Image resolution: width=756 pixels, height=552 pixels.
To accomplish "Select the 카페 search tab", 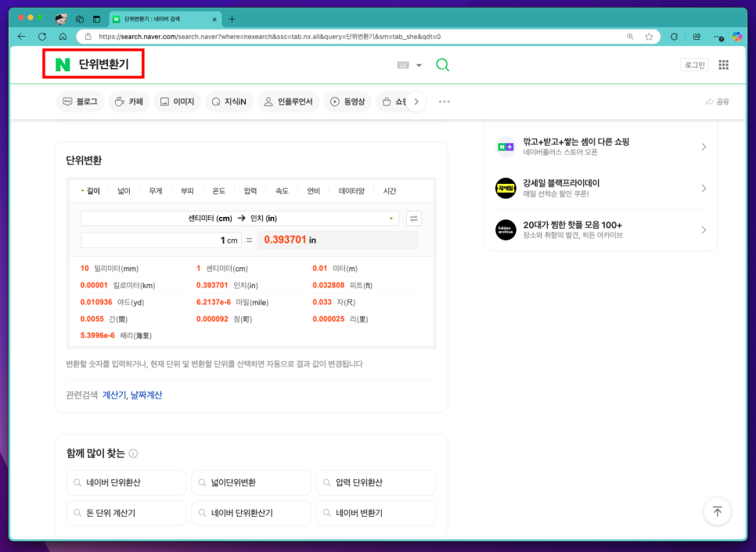I will (128, 102).
